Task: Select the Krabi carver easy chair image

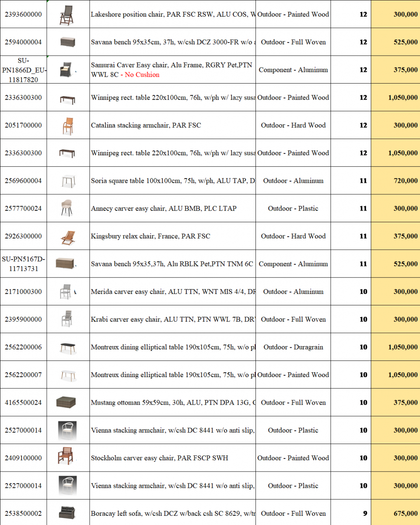Action: click(x=67, y=319)
